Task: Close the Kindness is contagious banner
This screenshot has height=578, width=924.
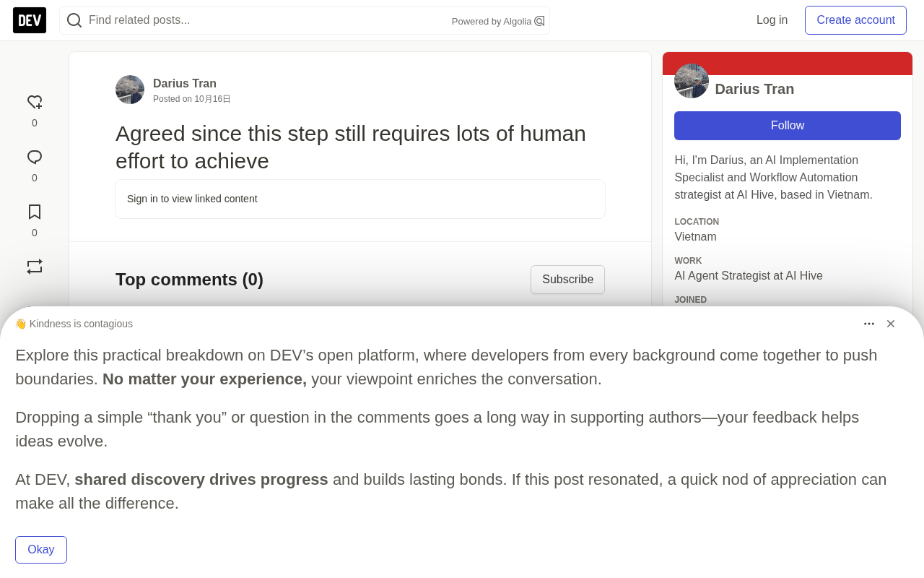Action: coord(891,324)
